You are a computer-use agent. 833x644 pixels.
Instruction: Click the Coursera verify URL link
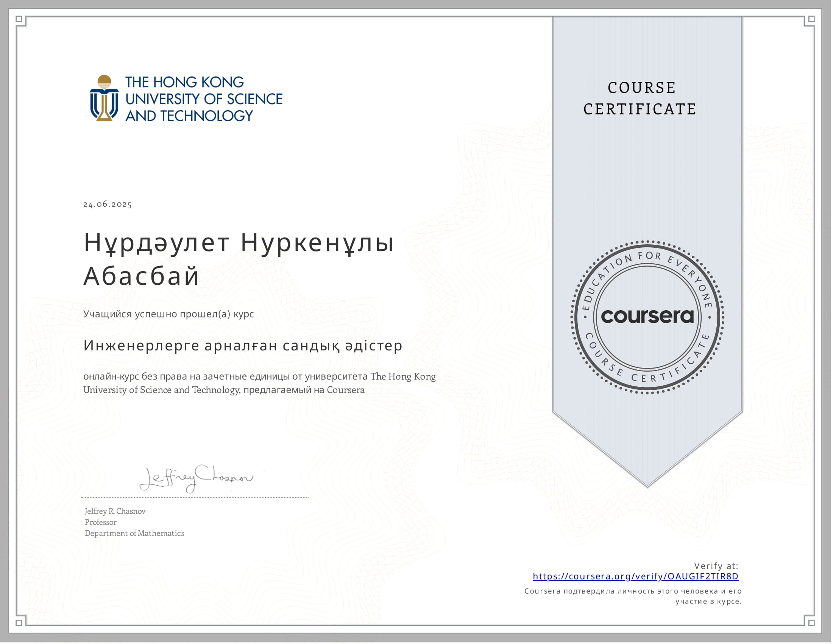(635, 576)
